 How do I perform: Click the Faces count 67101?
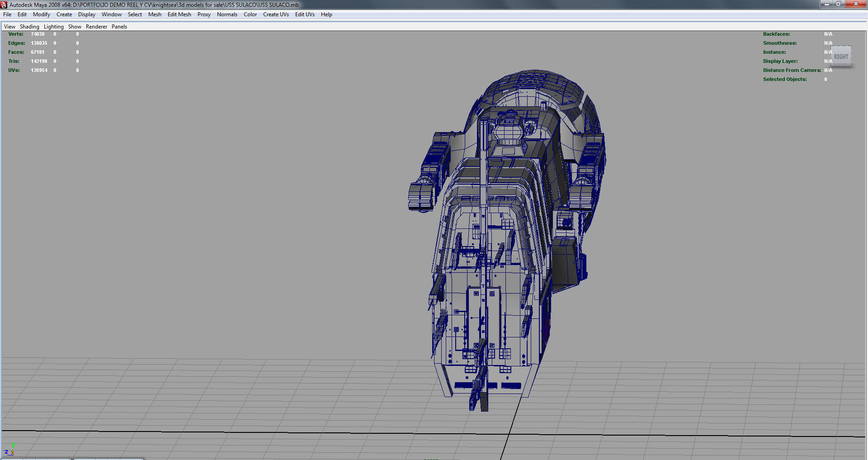pyautogui.click(x=38, y=52)
